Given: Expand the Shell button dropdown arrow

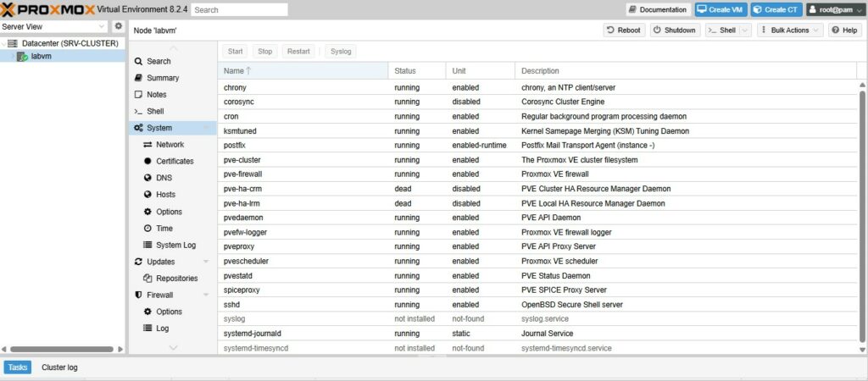Looking at the screenshot, I should pos(745,30).
